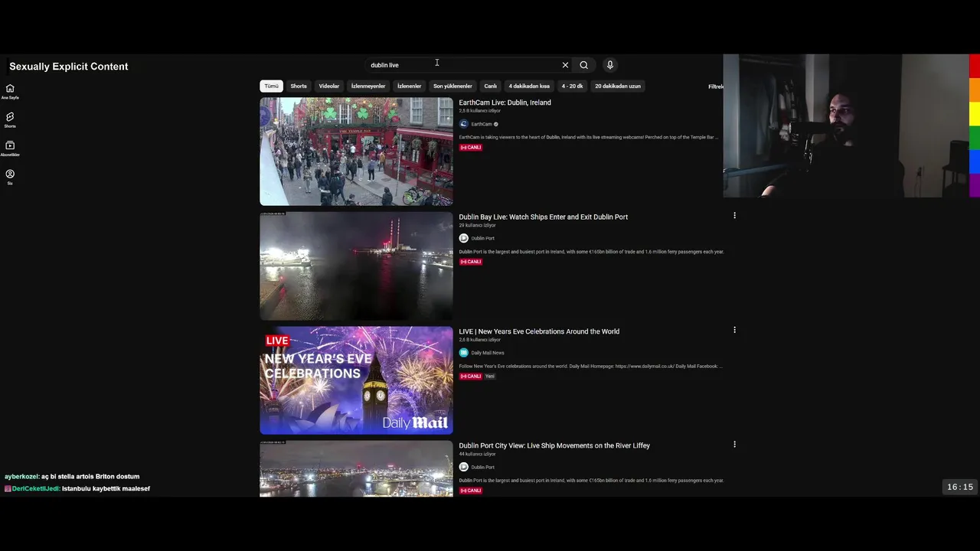Open Dublin Port avatar under City View video

tap(463, 467)
